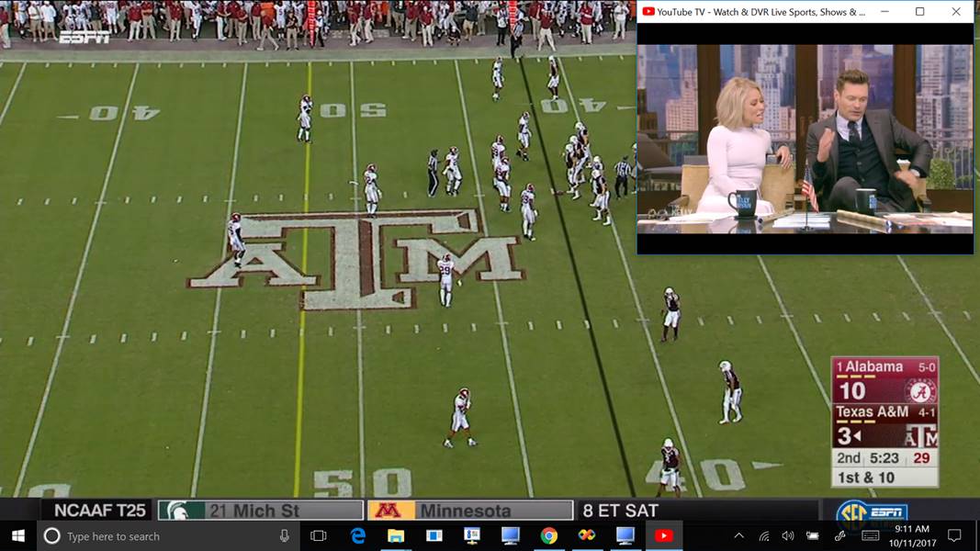Image resolution: width=980 pixels, height=551 pixels.
Task: Click the ESPN watermark logo over the crowd
Action: (84, 38)
